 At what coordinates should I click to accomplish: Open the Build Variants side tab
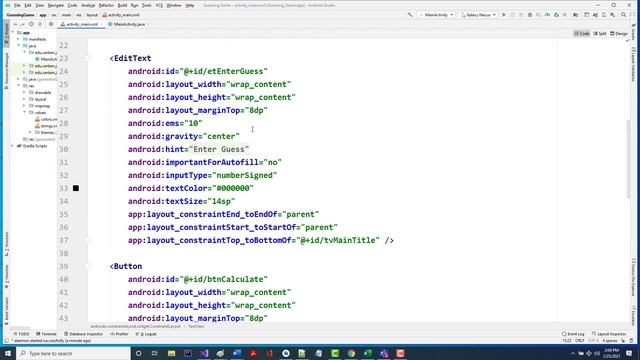[x=6, y=311]
